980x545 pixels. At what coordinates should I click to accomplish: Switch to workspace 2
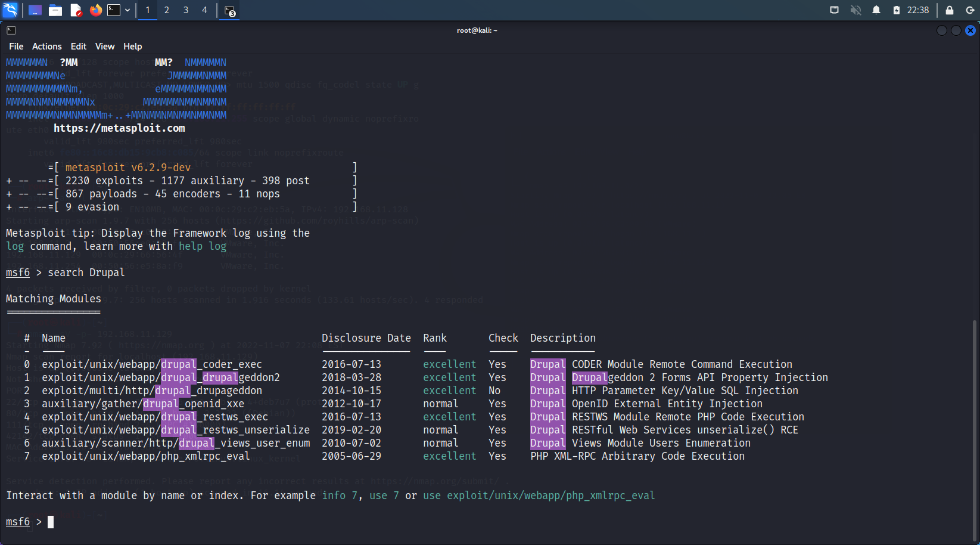pos(167,10)
